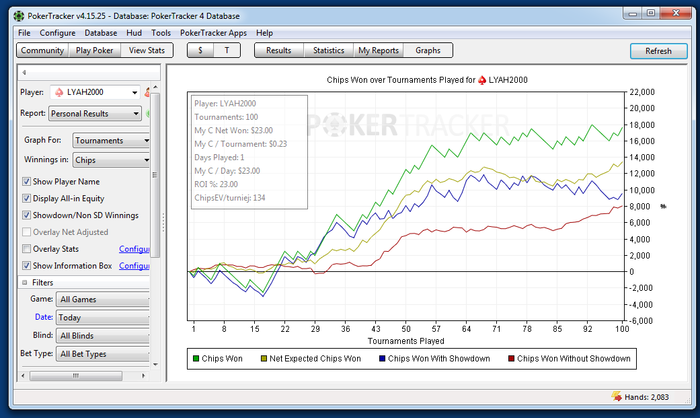Viewport: 700px width, 418px height.
Task: Click the sidebar horizontal scrollbar thumb
Action: [76, 376]
